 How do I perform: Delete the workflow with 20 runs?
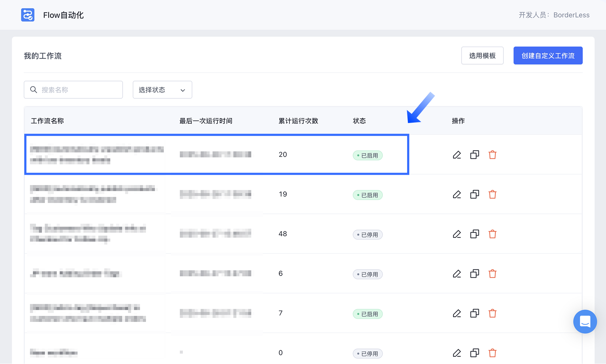pyautogui.click(x=492, y=155)
